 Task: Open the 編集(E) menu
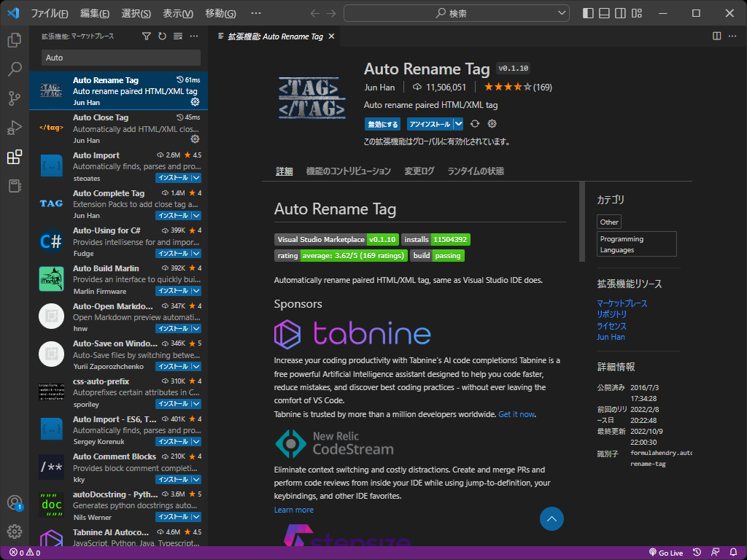click(x=94, y=13)
